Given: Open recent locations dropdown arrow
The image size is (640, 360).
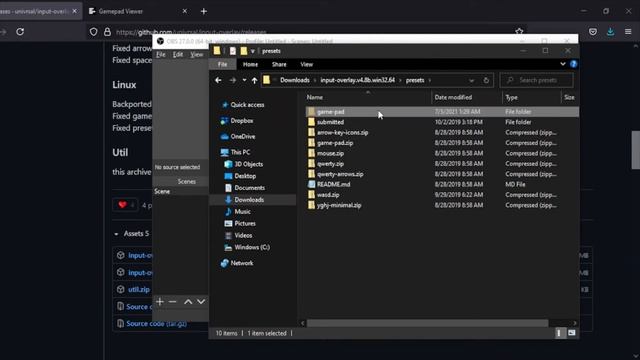Looking at the screenshot, I should (x=244, y=80).
